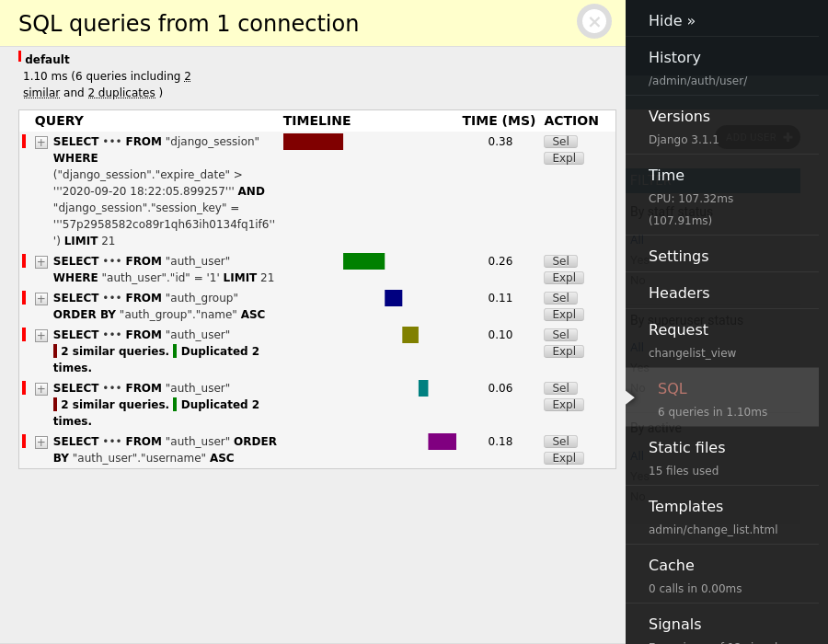The height and width of the screenshot is (644, 828).
Task: Click the dark red django_session timeline bar
Action: pos(313,142)
